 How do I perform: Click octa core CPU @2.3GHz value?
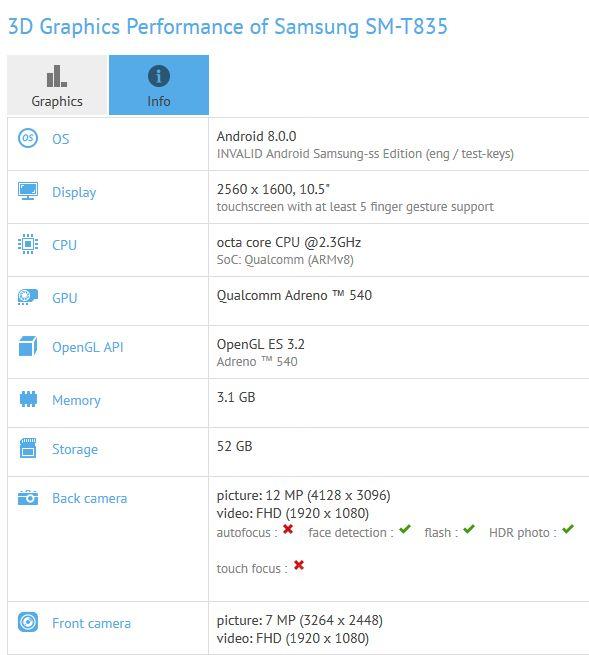[289, 242]
